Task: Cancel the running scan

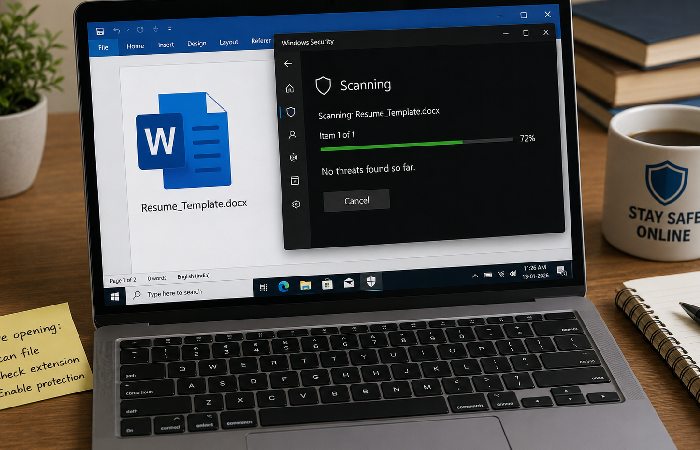Action: tap(357, 200)
